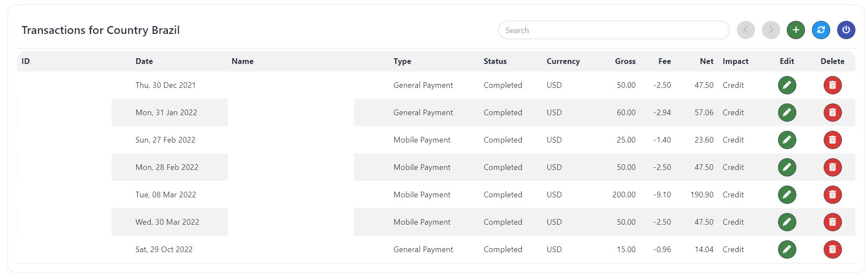The image size is (868, 276).
Task: Edit the Mon, 31 Jan 2022 transaction
Action: click(787, 113)
